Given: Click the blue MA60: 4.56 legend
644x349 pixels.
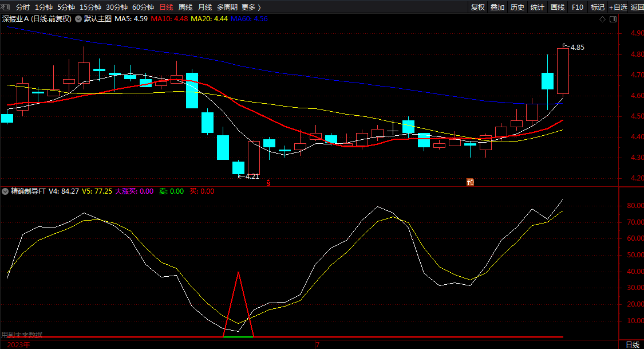Looking at the screenshot, I should [x=250, y=19].
